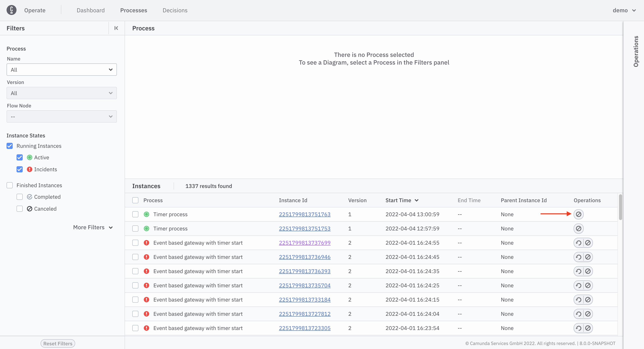Cancel instance 2251799813751763 via stop icon

(x=579, y=214)
